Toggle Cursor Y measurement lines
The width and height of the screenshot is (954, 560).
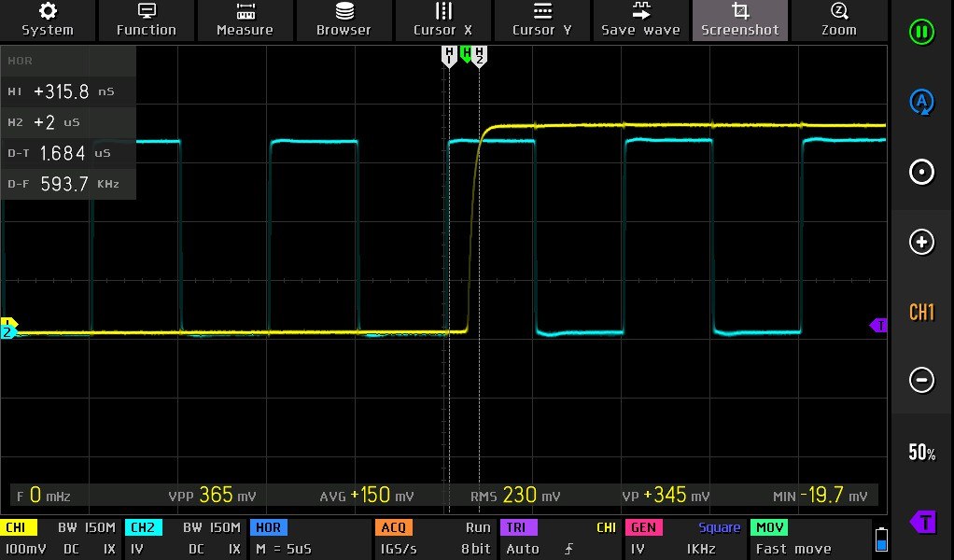(542, 20)
